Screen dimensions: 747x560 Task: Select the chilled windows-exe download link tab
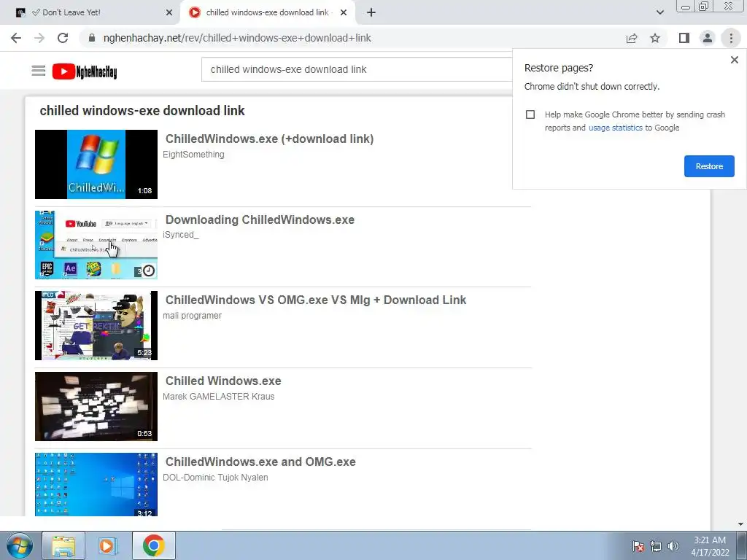pyautogui.click(x=268, y=13)
